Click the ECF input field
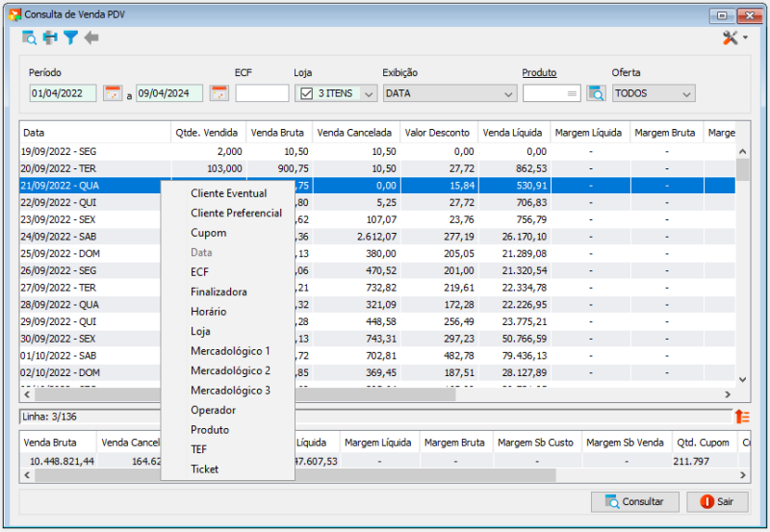Screen dimensions: 770x532 pyautogui.click(x=262, y=93)
